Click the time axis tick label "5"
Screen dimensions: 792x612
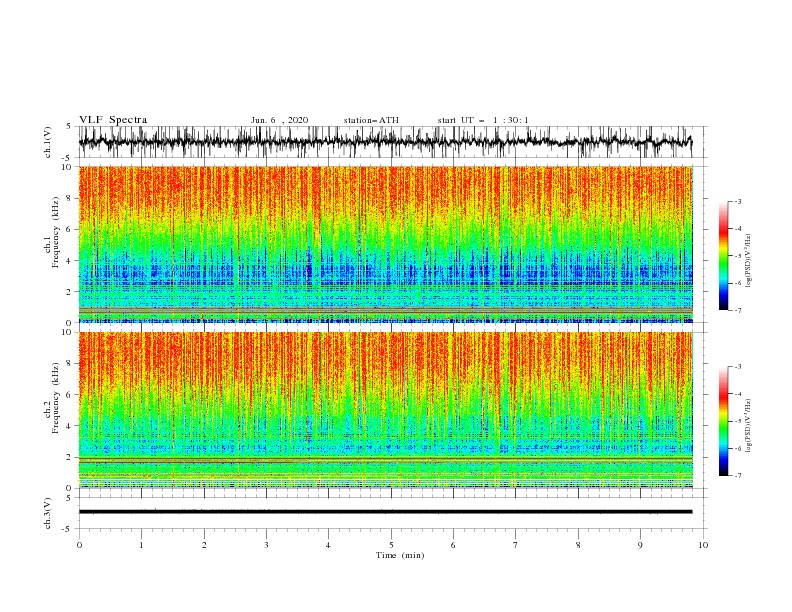[x=391, y=545]
